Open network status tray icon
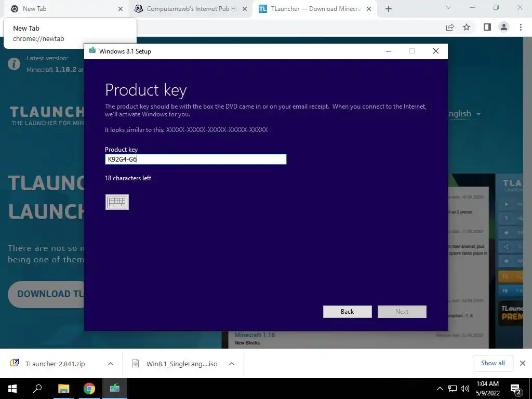 pos(453,389)
